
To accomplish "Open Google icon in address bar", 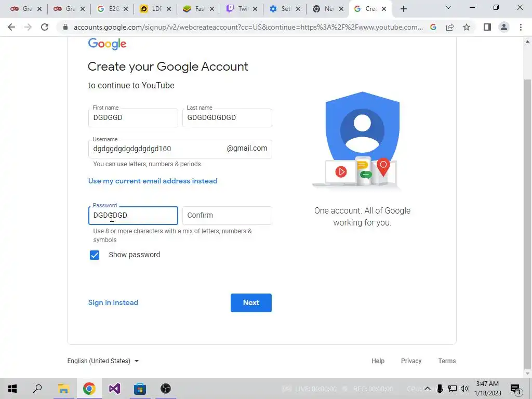I will click(x=433, y=27).
